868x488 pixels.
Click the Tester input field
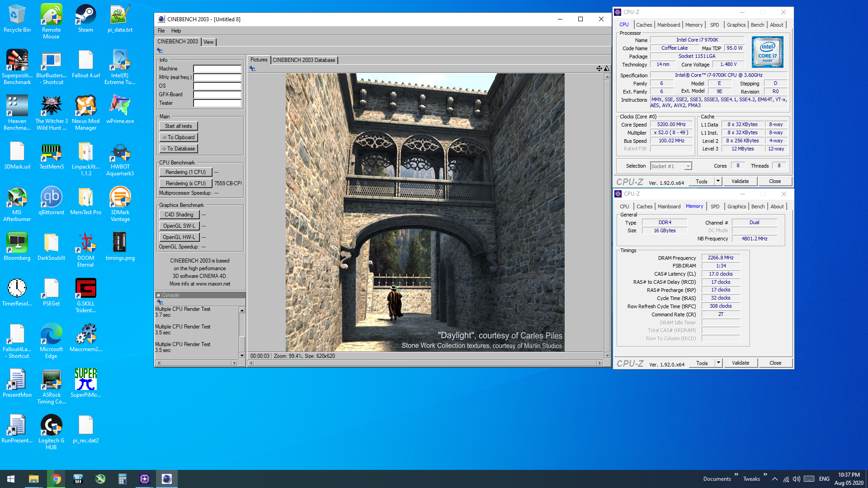[x=217, y=103]
